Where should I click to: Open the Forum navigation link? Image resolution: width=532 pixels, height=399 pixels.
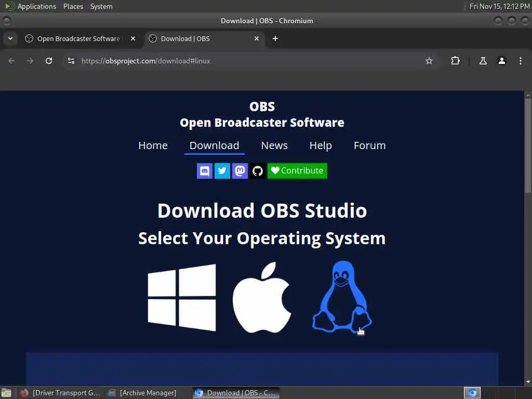[370, 145]
